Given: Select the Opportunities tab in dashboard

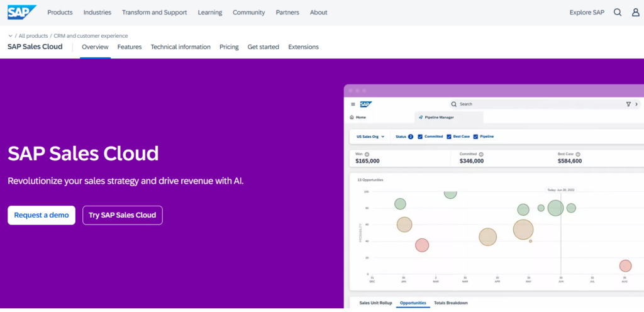Looking at the screenshot, I should (x=413, y=303).
